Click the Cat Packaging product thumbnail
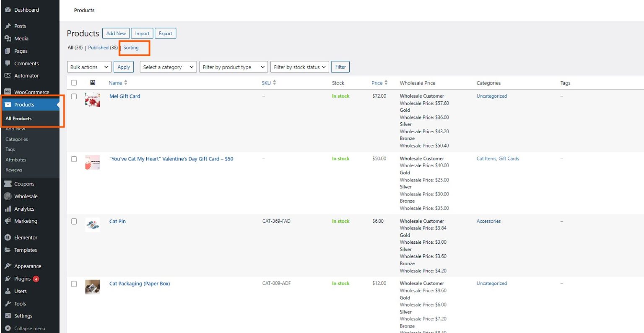Image resolution: width=644 pixels, height=333 pixels. click(x=93, y=287)
